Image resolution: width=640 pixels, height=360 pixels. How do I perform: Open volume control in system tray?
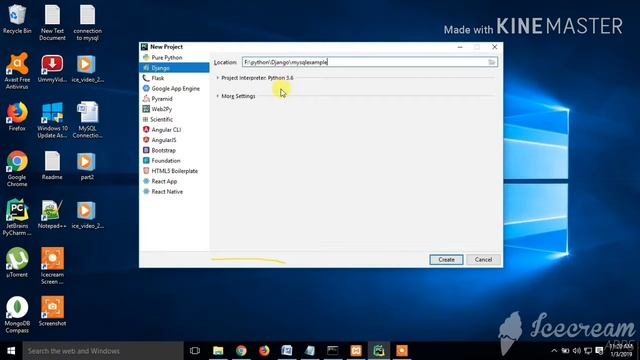577,351
